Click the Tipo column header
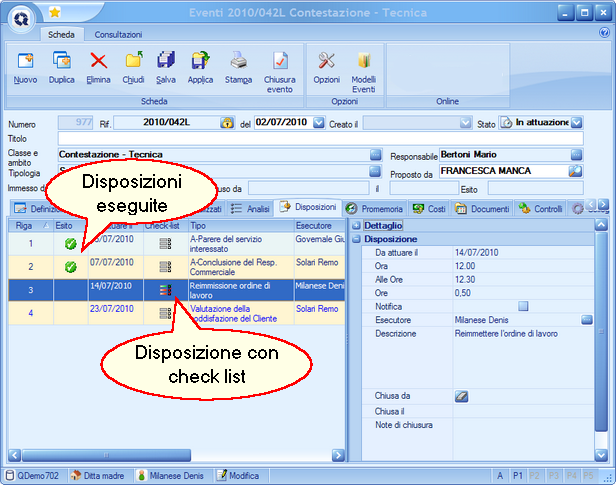Image resolution: width=616 pixels, height=485 pixels. click(x=238, y=226)
